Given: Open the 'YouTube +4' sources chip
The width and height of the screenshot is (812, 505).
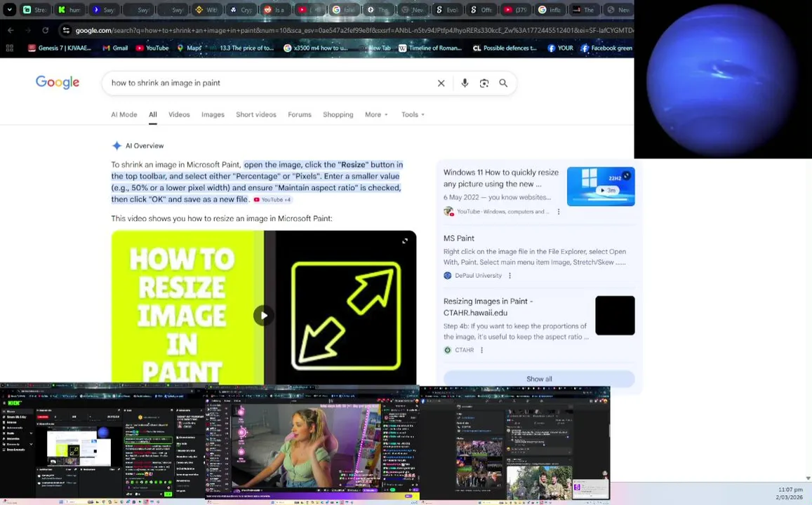Looking at the screenshot, I should pyautogui.click(x=272, y=200).
